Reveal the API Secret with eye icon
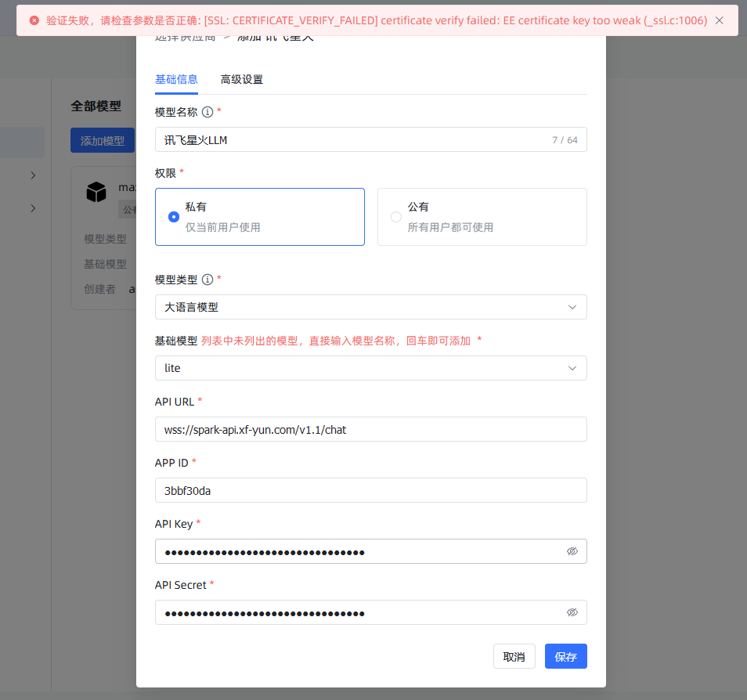747x700 pixels. pyautogui.click(x=572, y=612)
